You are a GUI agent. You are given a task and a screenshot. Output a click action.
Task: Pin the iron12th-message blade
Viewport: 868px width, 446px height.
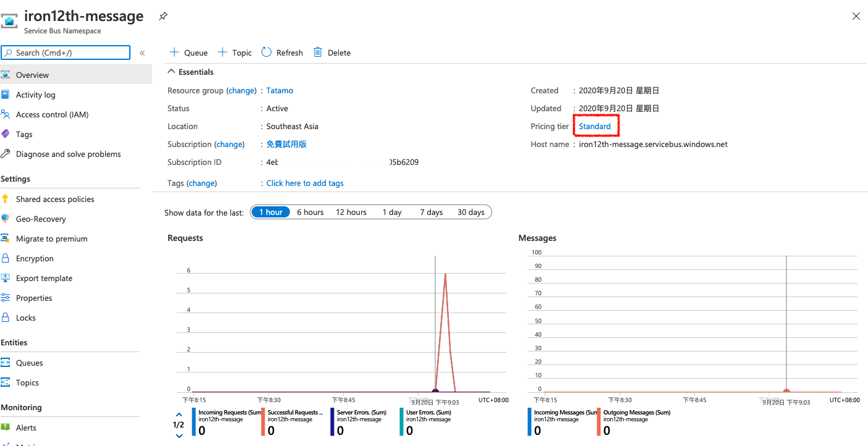point(163,16)
